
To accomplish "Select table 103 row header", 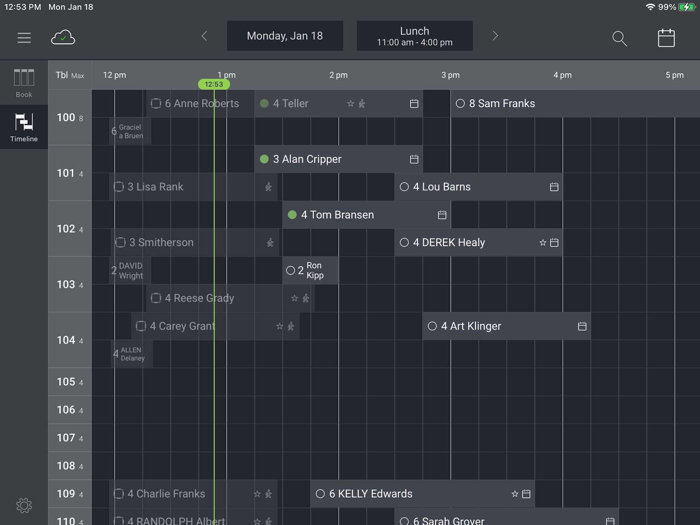I will (70, 284).
